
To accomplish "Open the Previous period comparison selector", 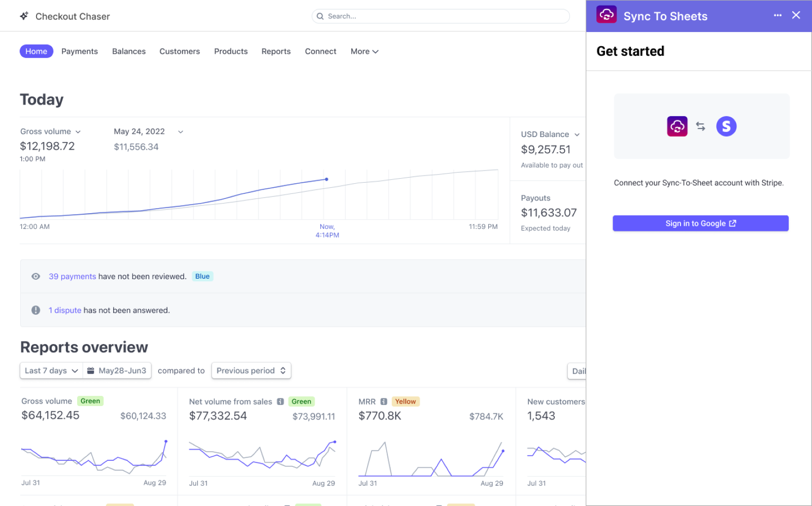I will 251,370.
